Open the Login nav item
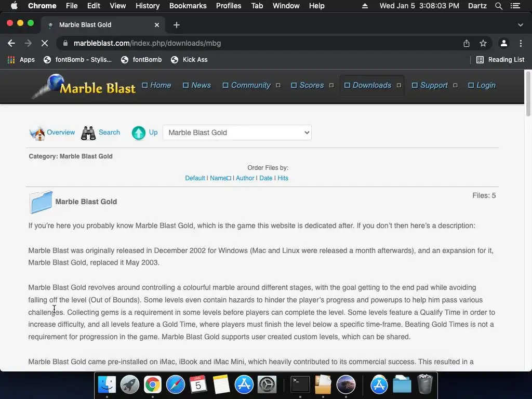Screen dimensions: 532x399 tap(482, 85)
